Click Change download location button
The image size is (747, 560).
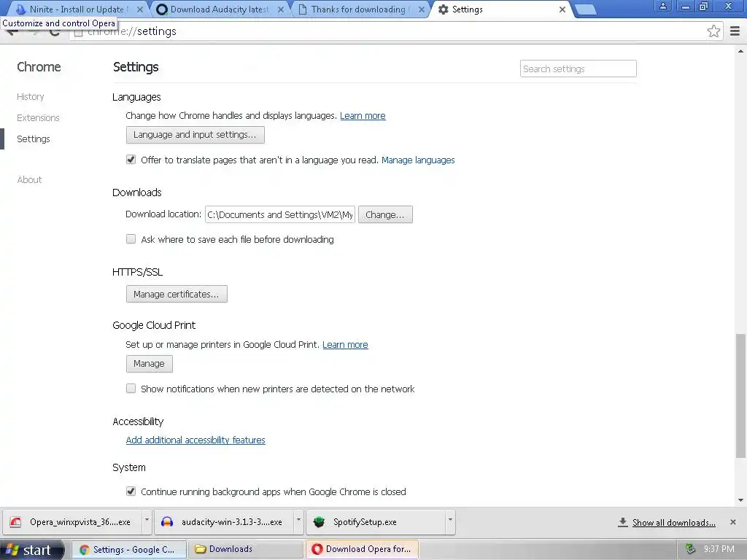385,214
